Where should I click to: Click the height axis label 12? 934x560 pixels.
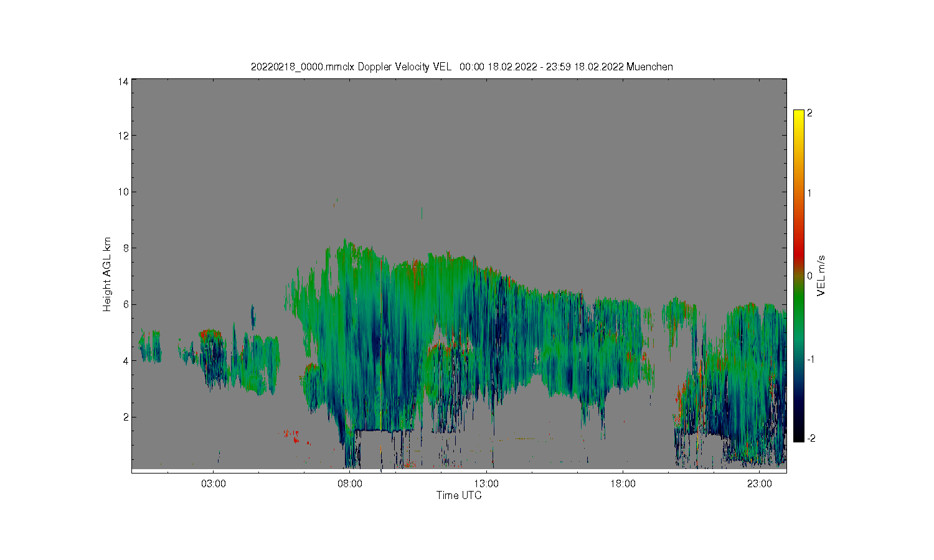tap(123, 136)
